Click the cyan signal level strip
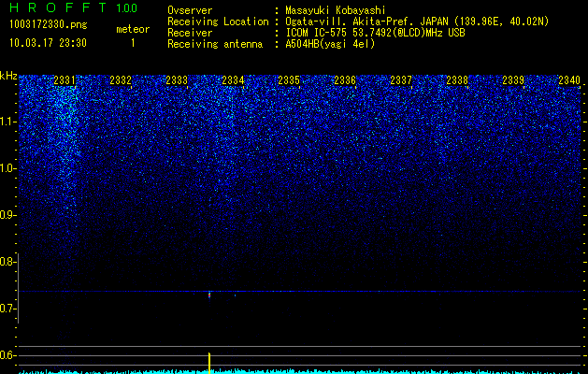 pos(300,372)
